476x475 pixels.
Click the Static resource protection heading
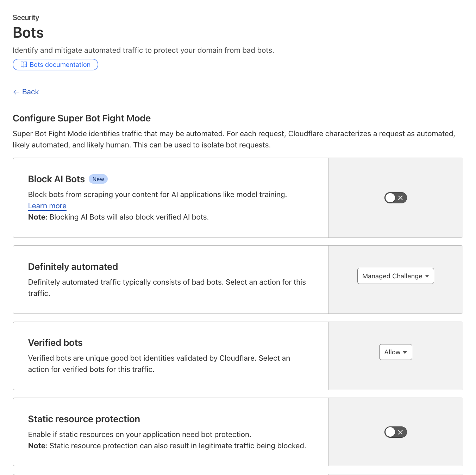[84, 419]
